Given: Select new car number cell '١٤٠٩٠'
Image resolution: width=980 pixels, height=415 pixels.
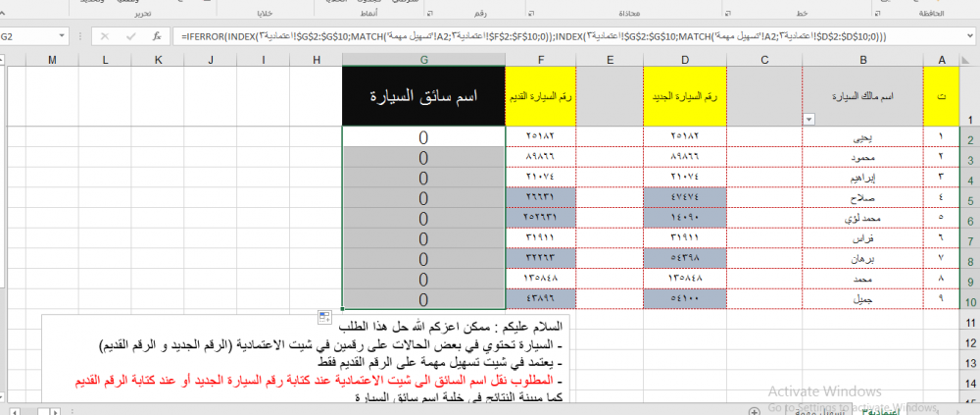Looking at the screenshot, I should (x=686, y=218).
